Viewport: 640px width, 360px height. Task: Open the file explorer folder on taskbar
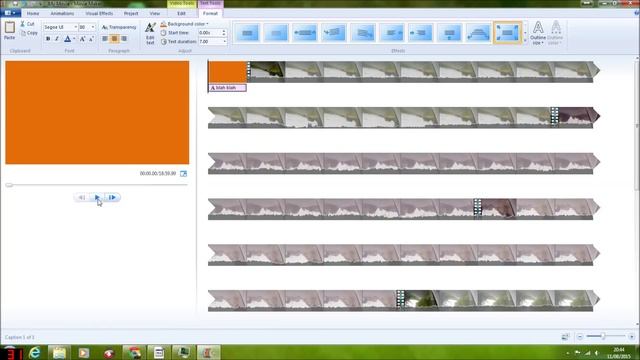pyautogui.click(x=59, y=353)
